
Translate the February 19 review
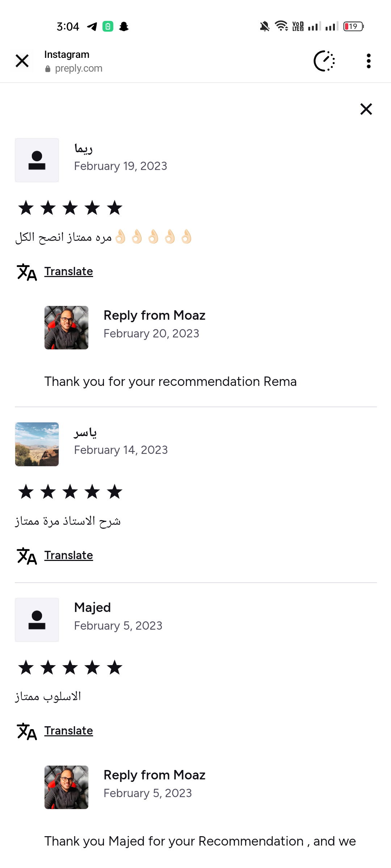pyautogui.click(x=68, y=271)
